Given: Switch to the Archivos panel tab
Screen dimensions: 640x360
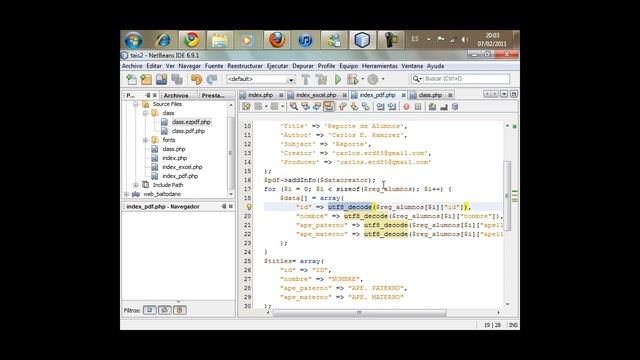Looking at the screenshot, I should pos(176,96).
